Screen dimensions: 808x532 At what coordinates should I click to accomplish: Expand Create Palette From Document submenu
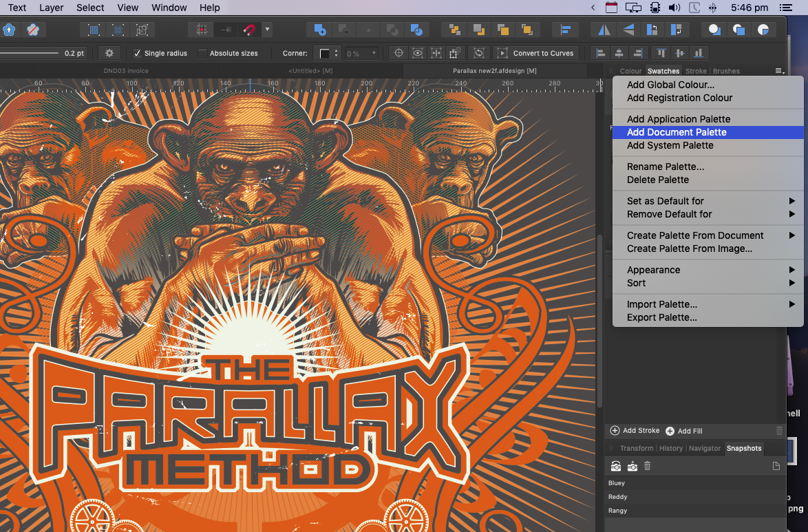click(708, 235)
